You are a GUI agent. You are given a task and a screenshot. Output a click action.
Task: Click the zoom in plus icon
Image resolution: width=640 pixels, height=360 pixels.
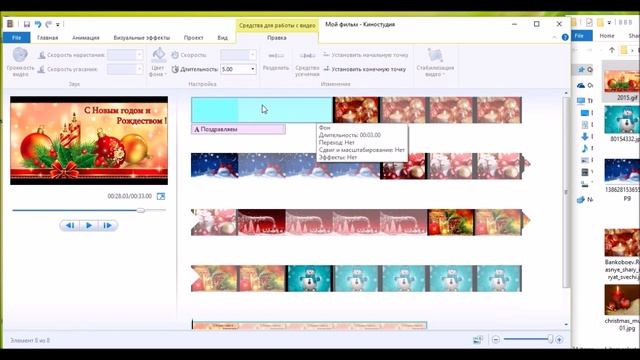coord(559,340)
